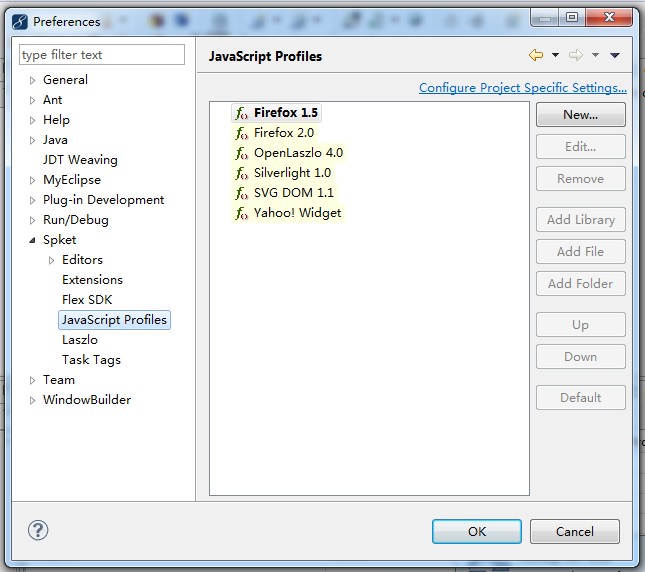Expand the Plug-in Development node
The height and width of the screenshot is (572, 645).
32,200
